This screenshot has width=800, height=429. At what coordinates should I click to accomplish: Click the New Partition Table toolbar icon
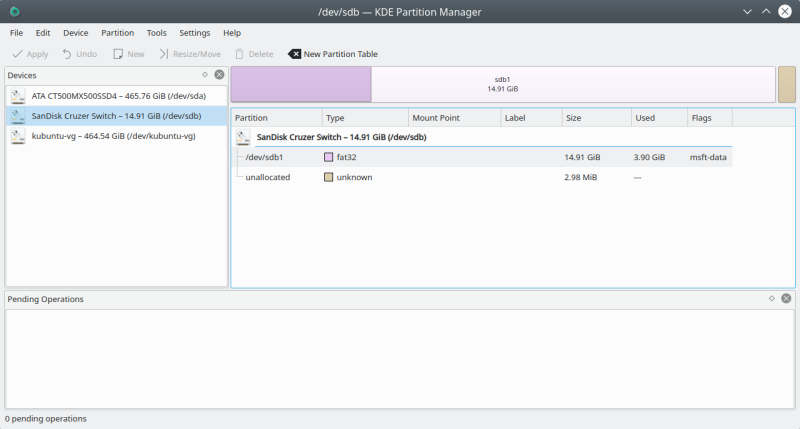294,54
